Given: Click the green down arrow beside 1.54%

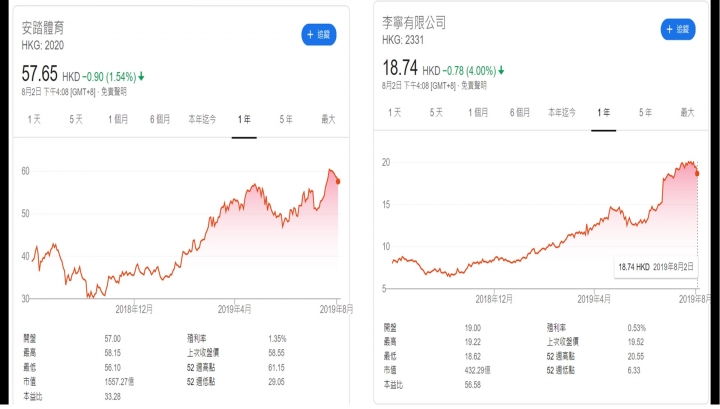Looking at the screenshot, I should point(141,77).
